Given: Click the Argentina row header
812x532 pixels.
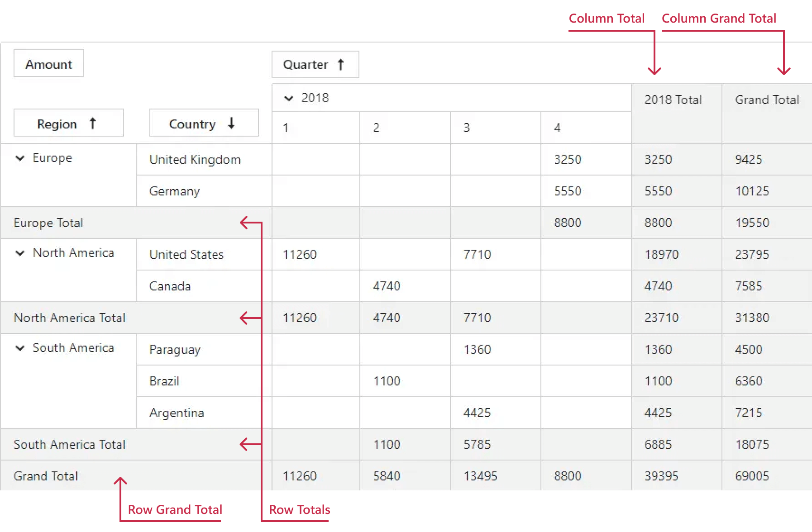Looking at the screenshot, I should pos(177,413).
